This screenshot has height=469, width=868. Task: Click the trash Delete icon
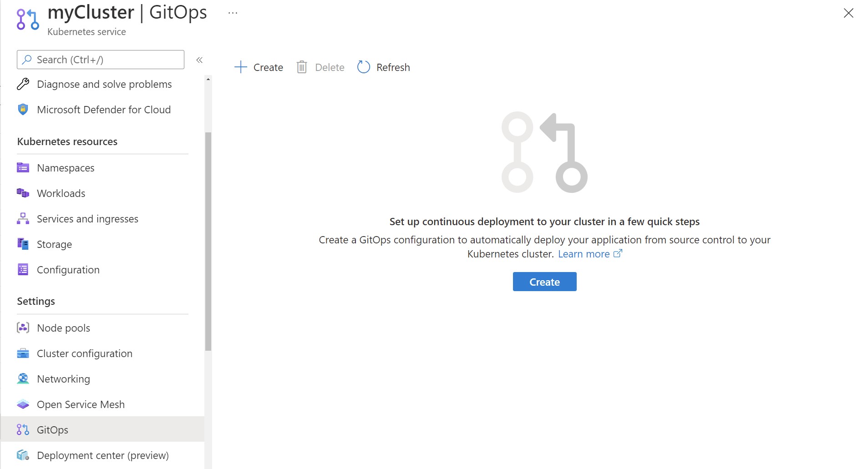coord(302,67)
